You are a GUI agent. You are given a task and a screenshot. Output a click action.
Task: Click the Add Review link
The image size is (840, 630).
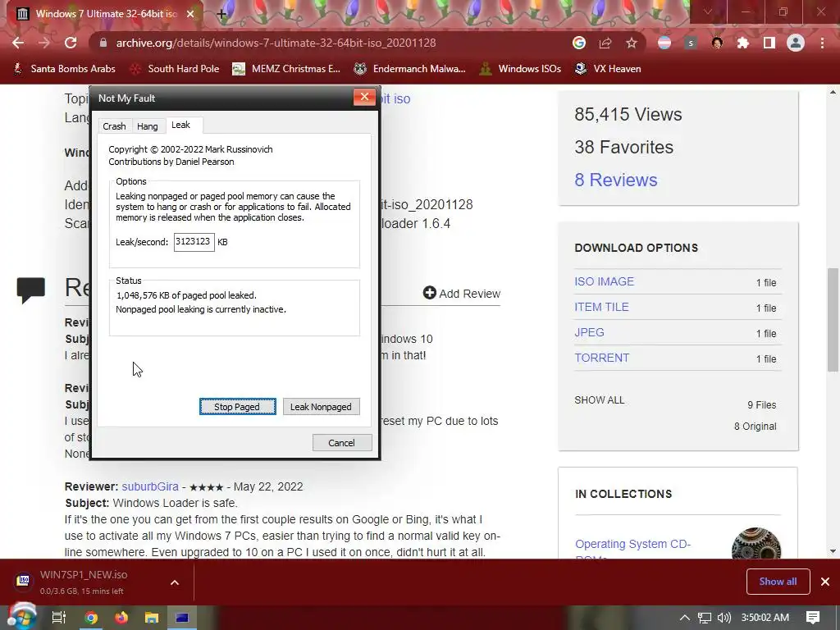tap(461, 293)
